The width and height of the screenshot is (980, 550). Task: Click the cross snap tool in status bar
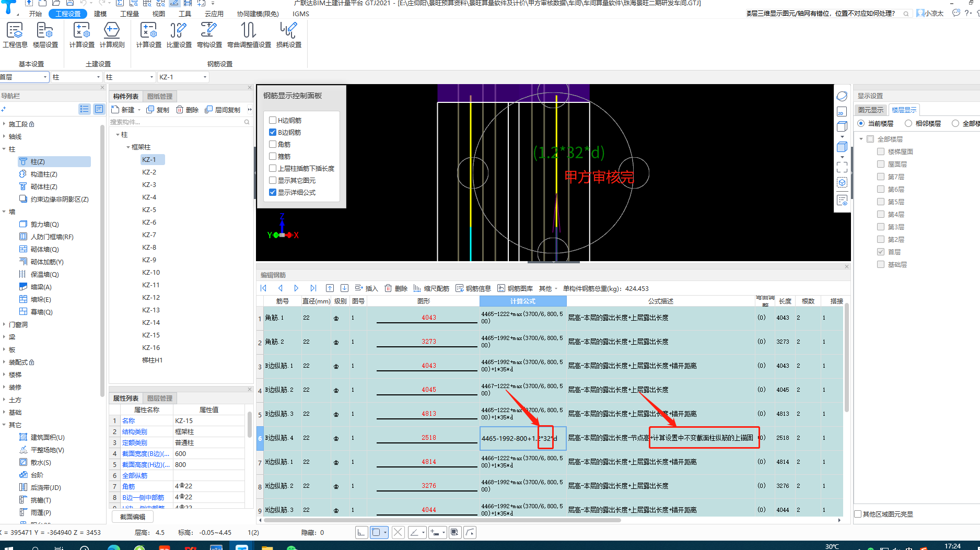coord(398,532)
